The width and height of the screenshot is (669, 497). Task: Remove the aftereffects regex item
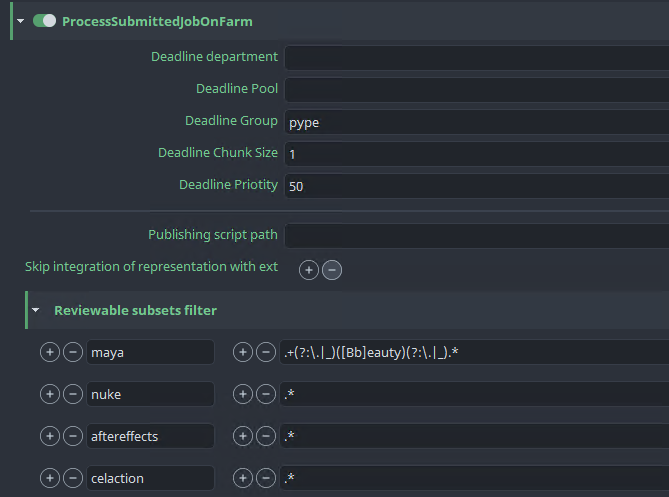click(266, 436)
